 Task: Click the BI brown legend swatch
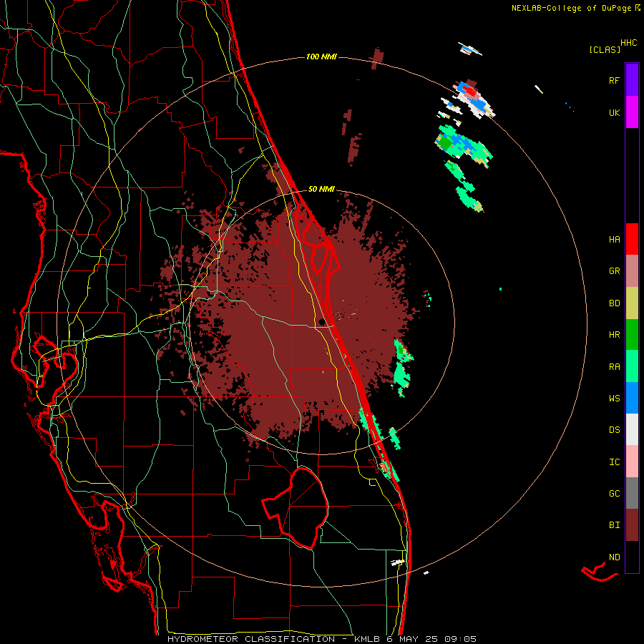(x=632, y=525)
